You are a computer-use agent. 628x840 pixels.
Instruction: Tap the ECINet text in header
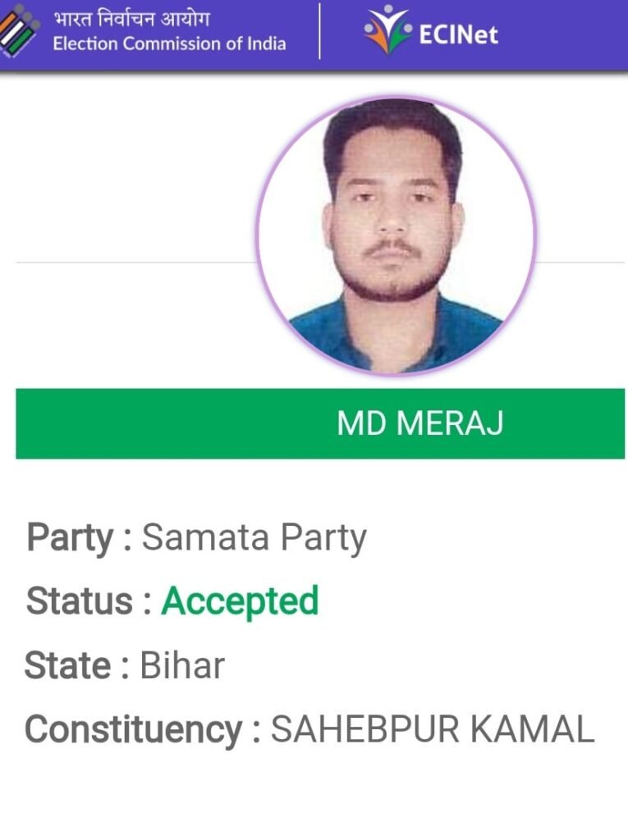(x=458, y=34)
